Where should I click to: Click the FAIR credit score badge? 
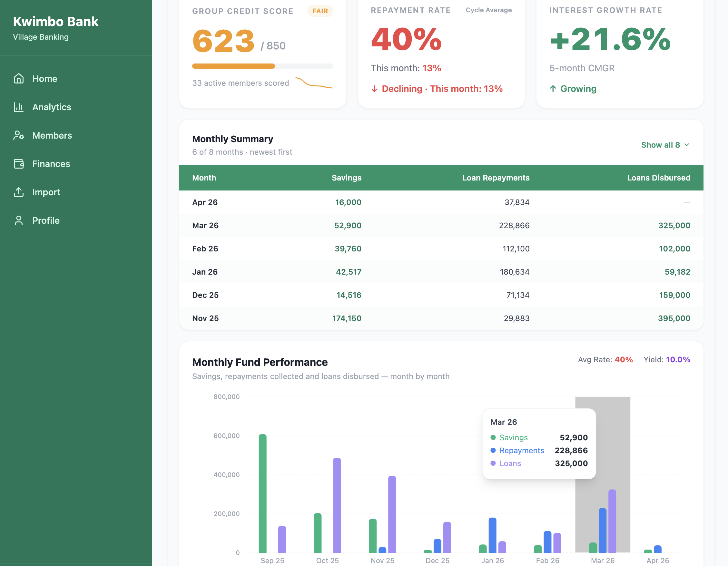pyautogui.click(x=320, y=11)
